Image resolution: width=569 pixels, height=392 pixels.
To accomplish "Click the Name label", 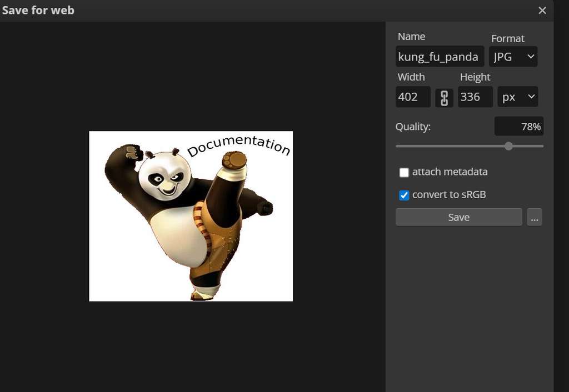I will [x=412, y=37].
